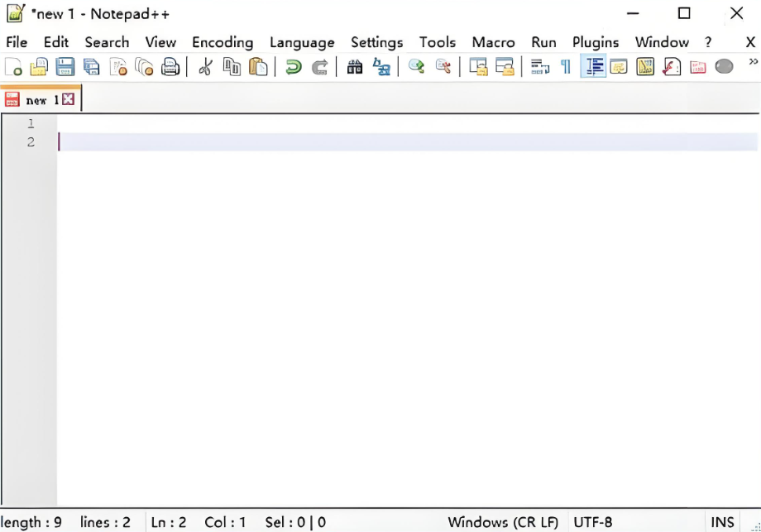Select the 'new 1' document tab

pyautogui.click(x=37, y=100)
